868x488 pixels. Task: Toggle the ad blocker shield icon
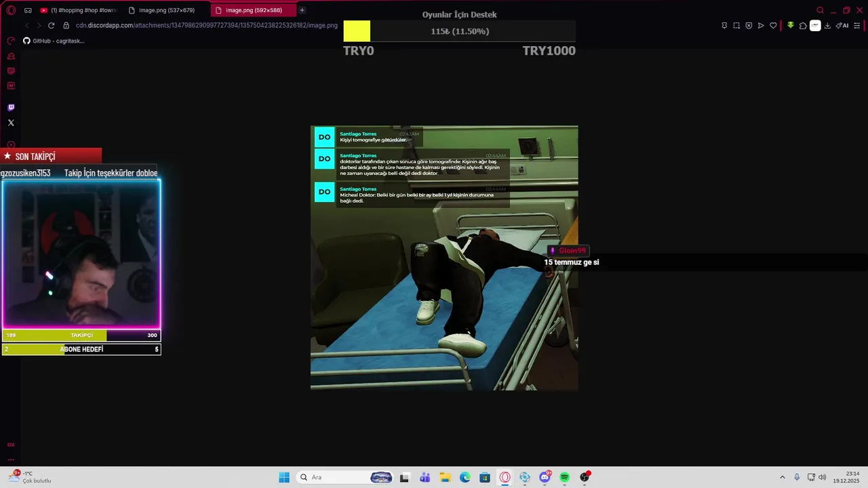pyautogui.click(x=749, y=26)
